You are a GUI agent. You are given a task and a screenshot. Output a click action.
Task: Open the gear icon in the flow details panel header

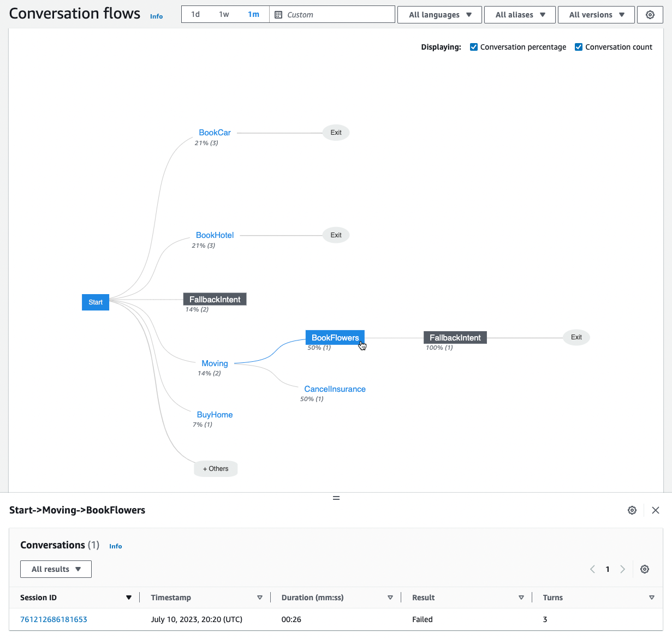(x=632, y=510)
